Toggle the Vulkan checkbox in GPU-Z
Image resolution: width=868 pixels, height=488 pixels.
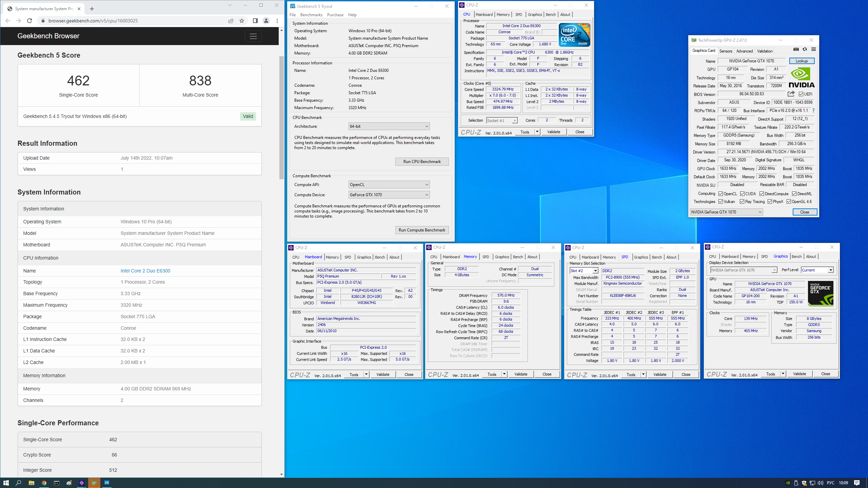tap(721, 202)
